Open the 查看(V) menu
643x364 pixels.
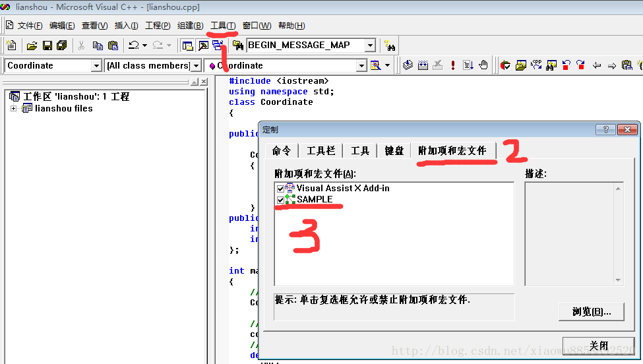click(x=94, y=26)
